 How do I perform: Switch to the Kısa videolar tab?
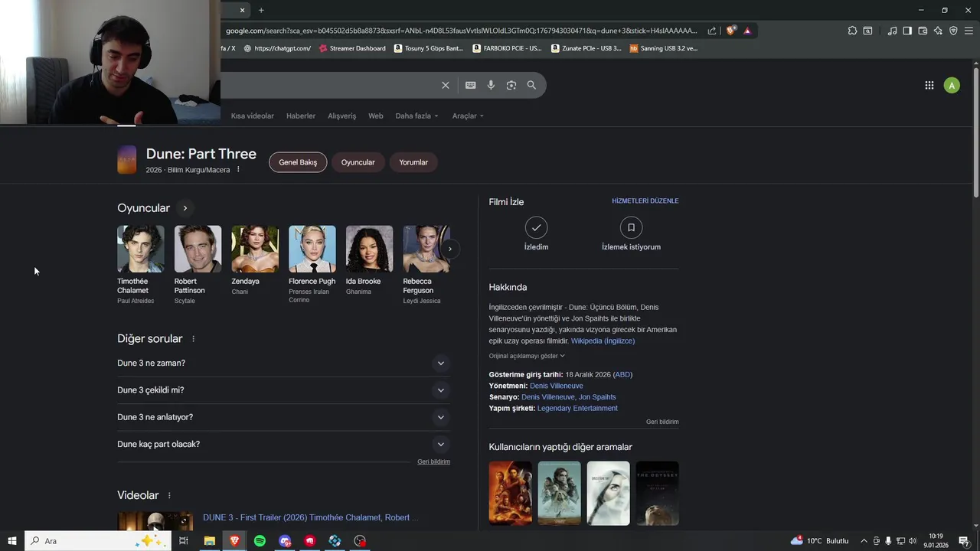(253, 116)
